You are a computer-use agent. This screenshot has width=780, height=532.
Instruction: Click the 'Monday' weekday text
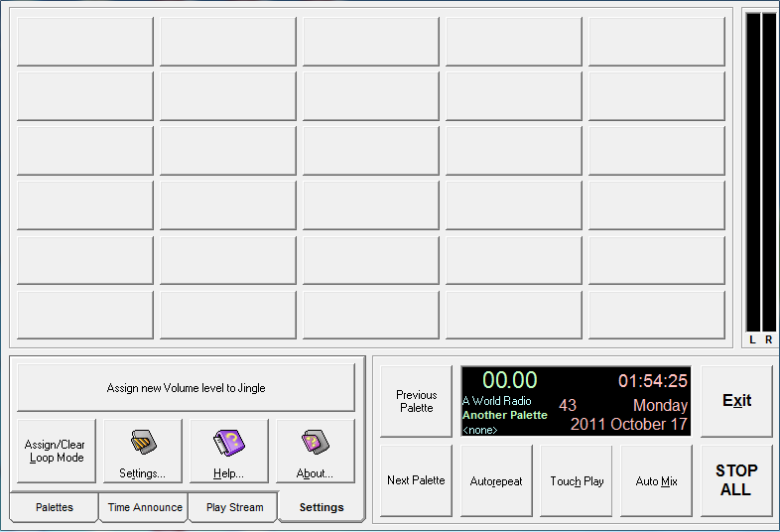tap(661, 405)
